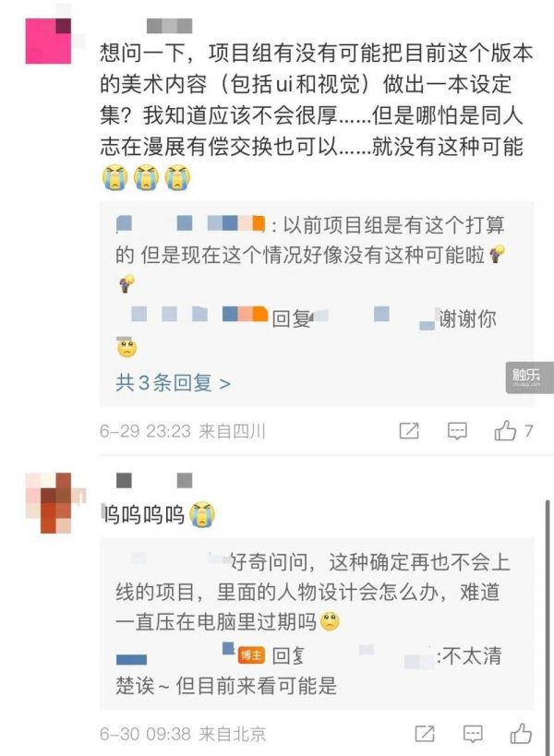
Task: Open the brown pixelated avatar of the second commenter
Action: pyautogui.click(x=55, y=502)
